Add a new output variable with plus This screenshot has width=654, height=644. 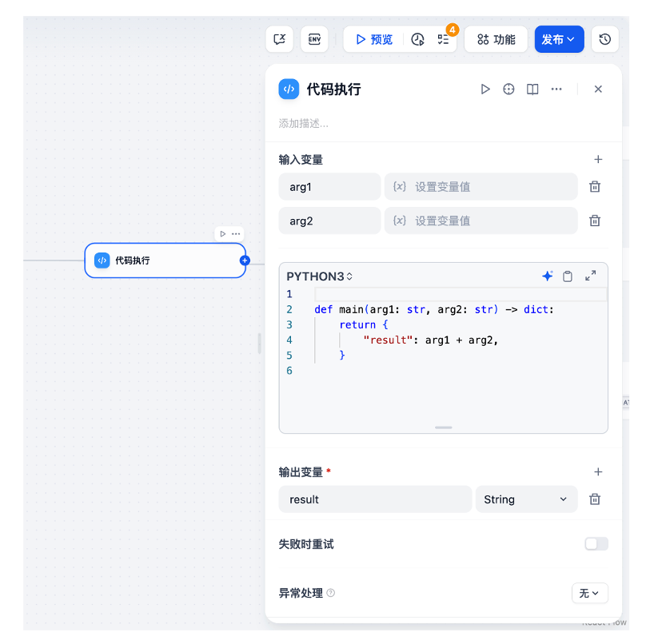(598, 472)
